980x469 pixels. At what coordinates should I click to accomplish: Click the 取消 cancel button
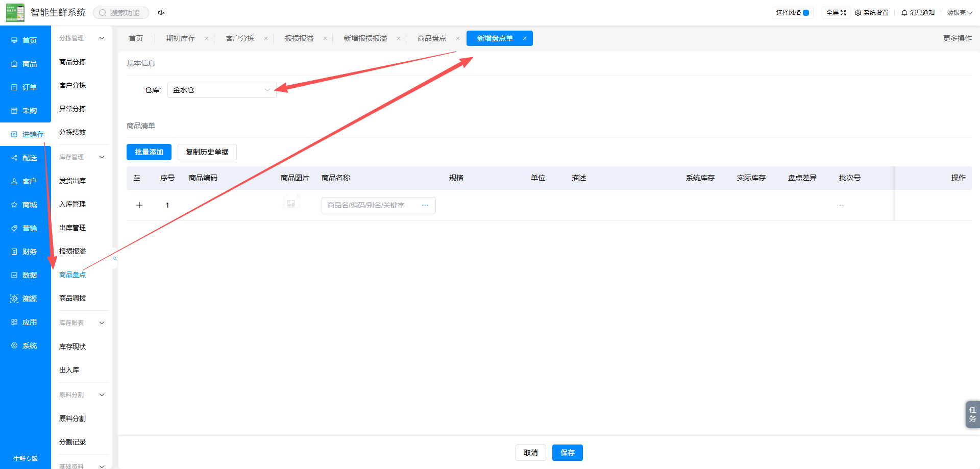pyautogui.click(x=531, y=453)
